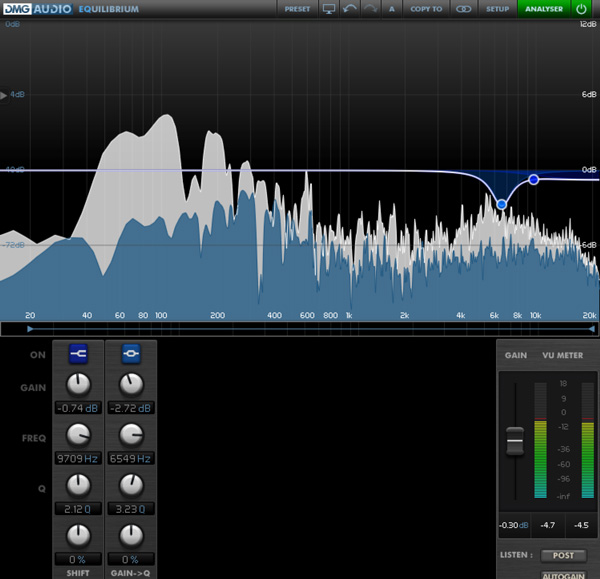Click the redo arrow icon

[370, 9]
